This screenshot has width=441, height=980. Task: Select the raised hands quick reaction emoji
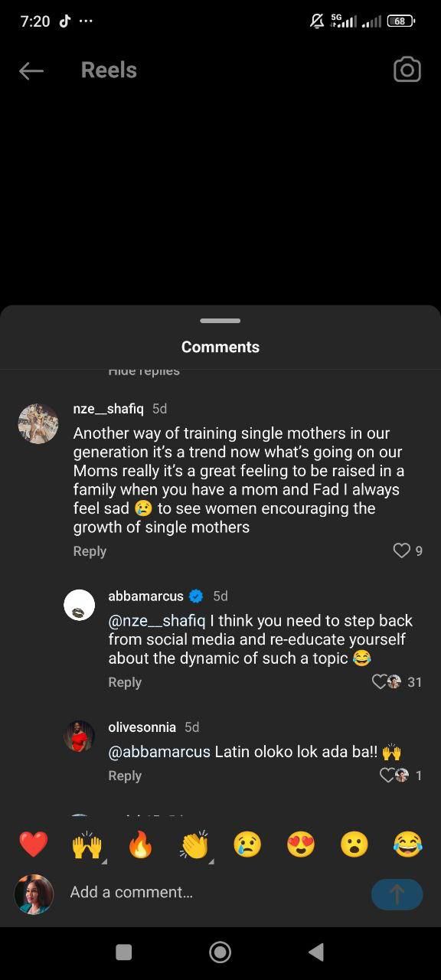tap(87, 844)
